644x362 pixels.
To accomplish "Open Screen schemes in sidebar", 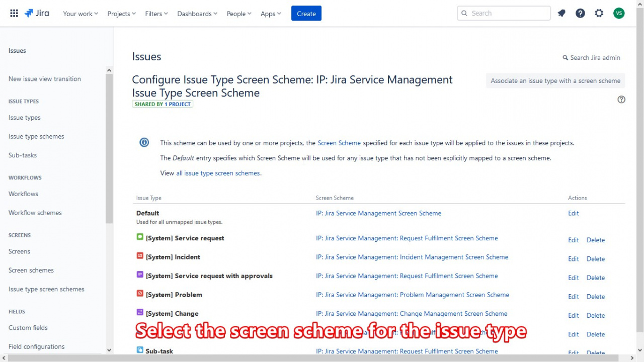I will 31,270.
